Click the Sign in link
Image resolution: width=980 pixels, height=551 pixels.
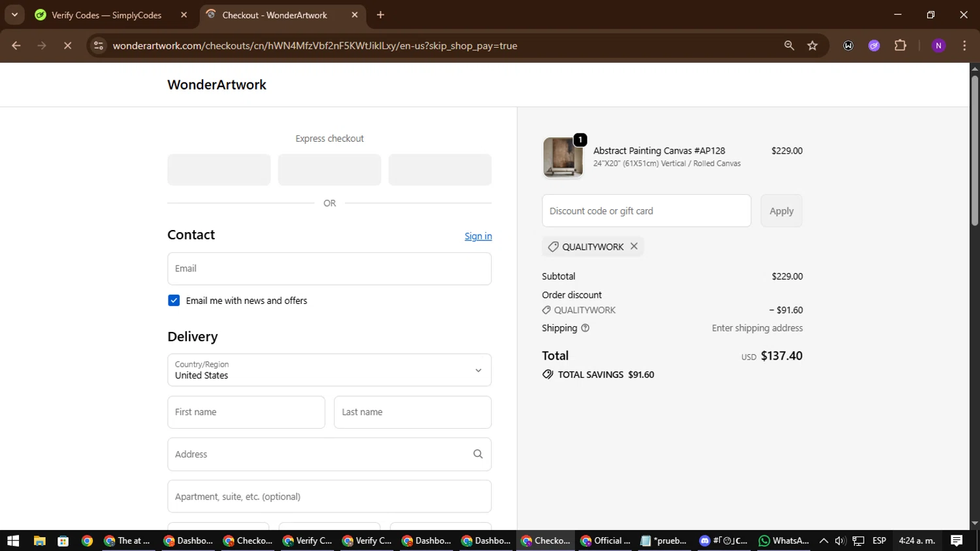click(478, 236)
